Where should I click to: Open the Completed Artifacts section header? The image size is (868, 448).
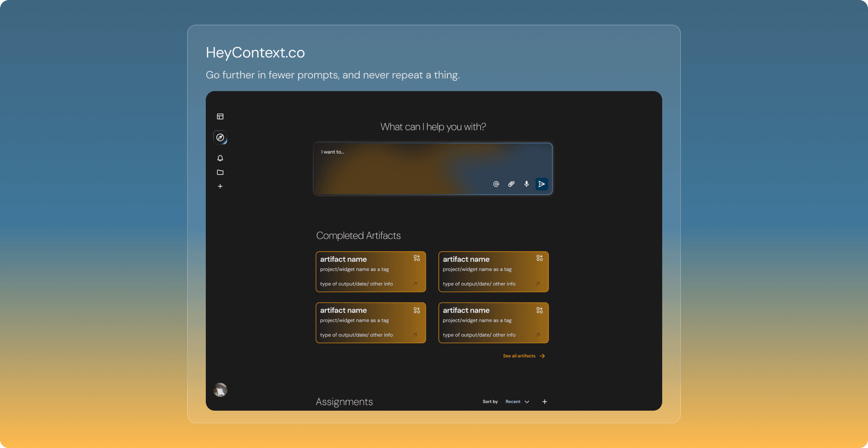coord(359,235)
